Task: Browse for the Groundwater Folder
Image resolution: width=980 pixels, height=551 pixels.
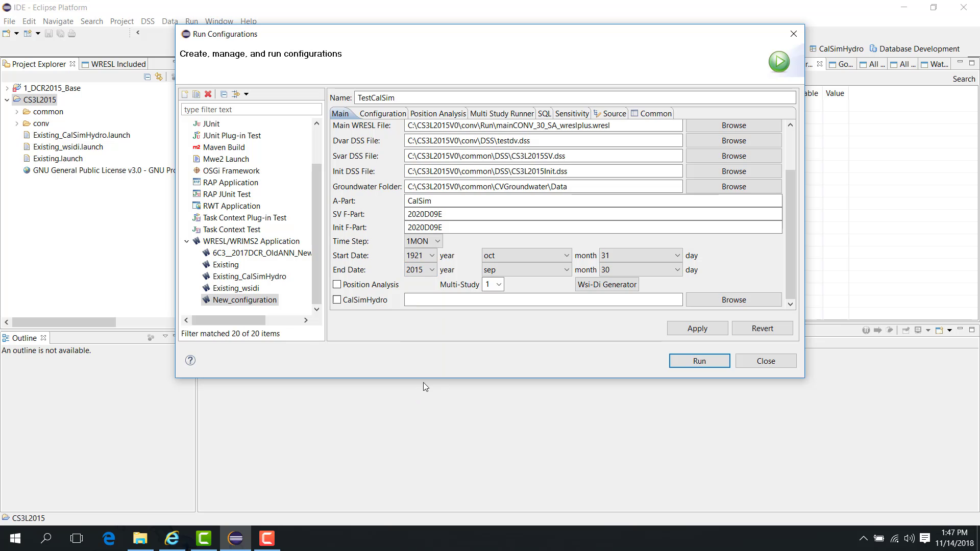Action: [733, 187]
